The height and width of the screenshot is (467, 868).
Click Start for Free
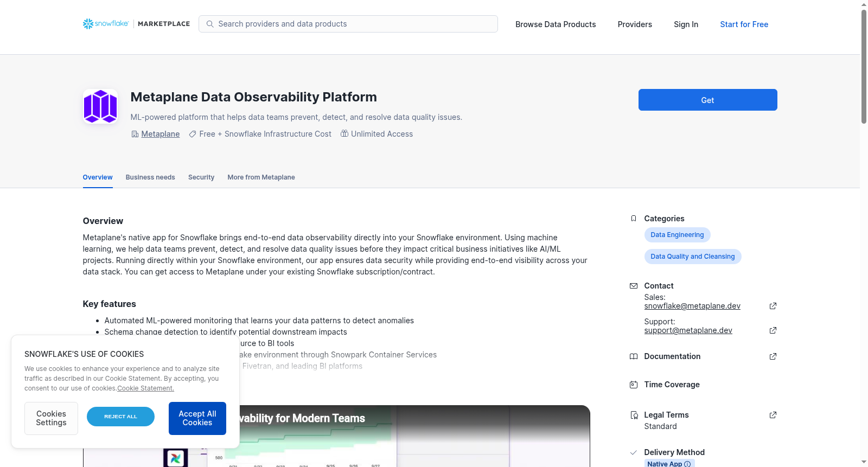pyautogui.click(x=744, y=24)
